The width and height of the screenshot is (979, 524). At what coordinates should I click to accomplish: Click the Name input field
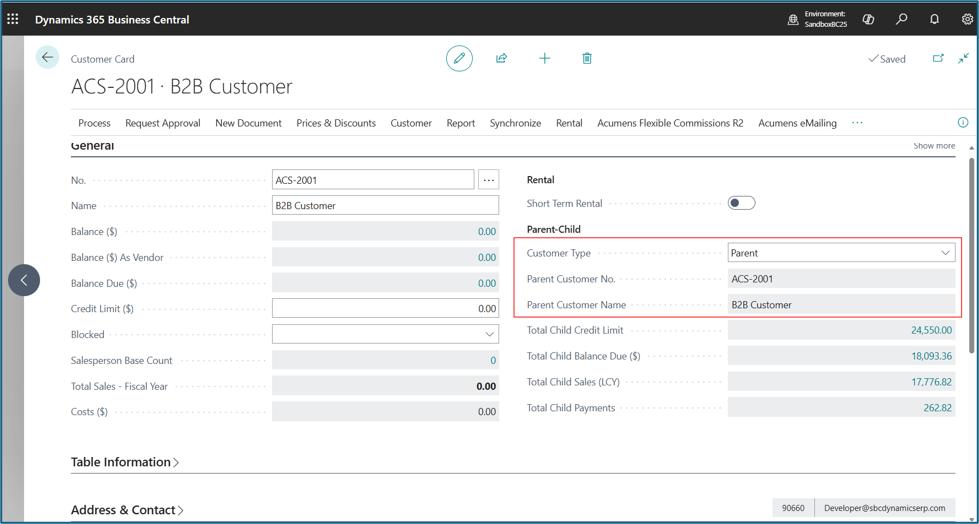[x=385, y=205]
